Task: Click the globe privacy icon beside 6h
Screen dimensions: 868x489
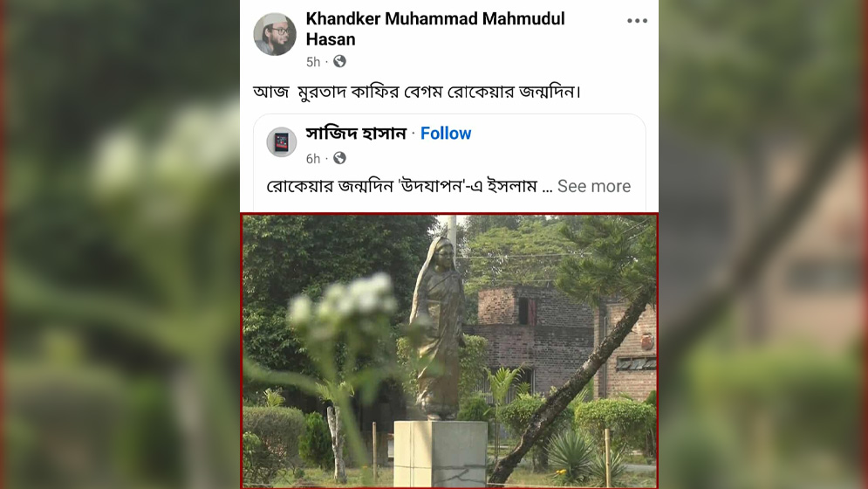Action: coord(339,159)
